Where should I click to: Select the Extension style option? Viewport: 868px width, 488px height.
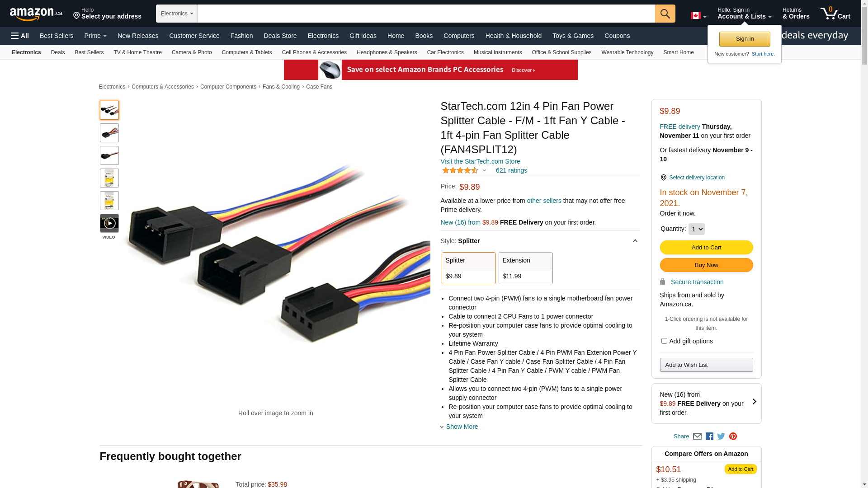[x=526, y=268]
